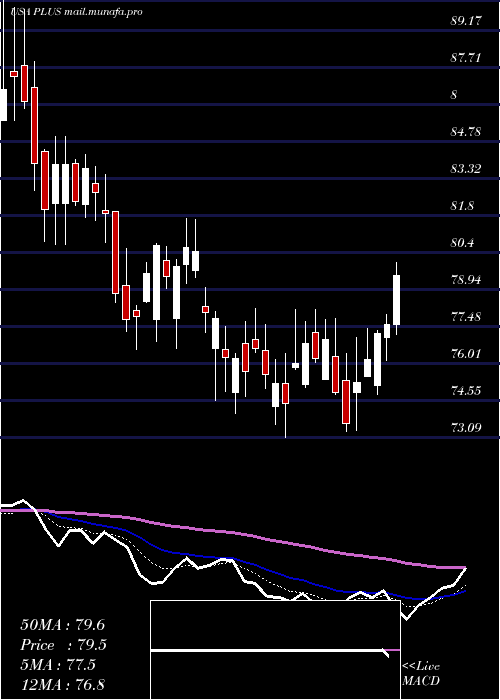The width and height of the screenshot is (500, 700).
Task: Click the Price : 79.5 value
Action: [x=63, y=645]
